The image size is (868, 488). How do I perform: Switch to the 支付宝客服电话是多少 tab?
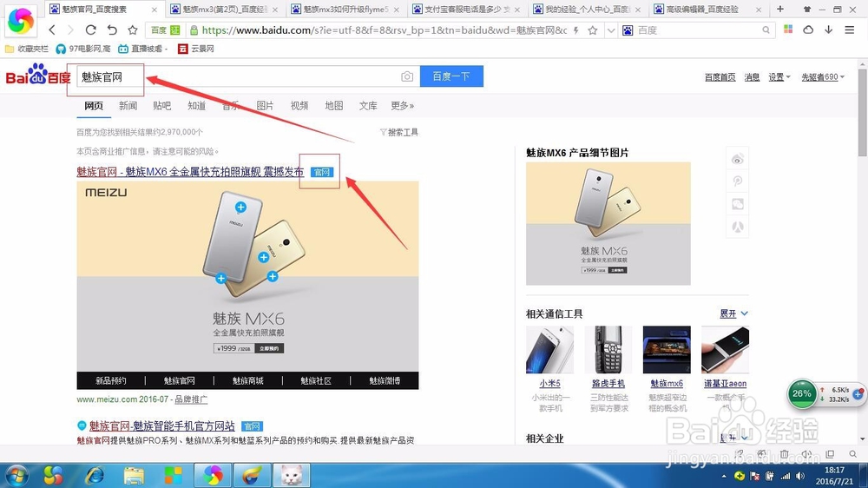(x=467, y=10)
